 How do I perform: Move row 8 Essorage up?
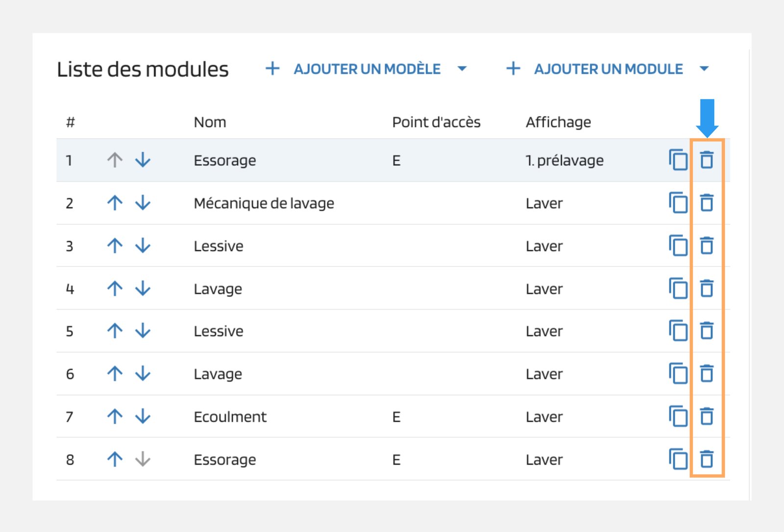(x=115, y=459)
